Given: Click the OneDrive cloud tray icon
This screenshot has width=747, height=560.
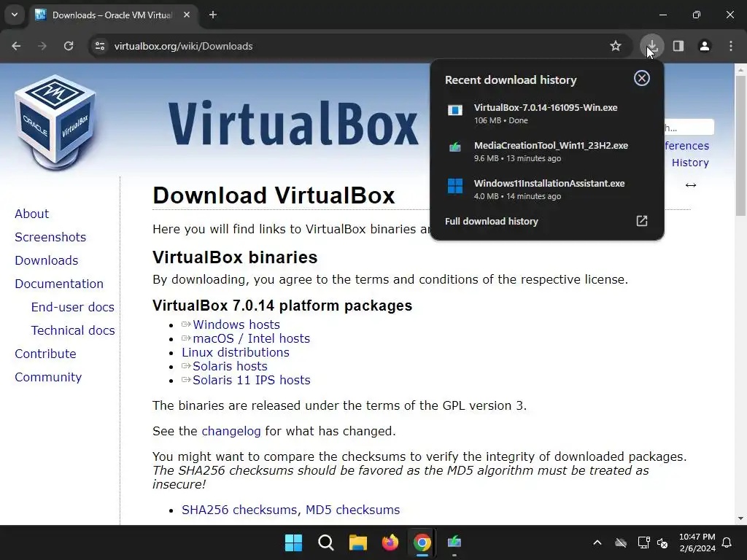Looking at the screenshot, I should 620,542.
